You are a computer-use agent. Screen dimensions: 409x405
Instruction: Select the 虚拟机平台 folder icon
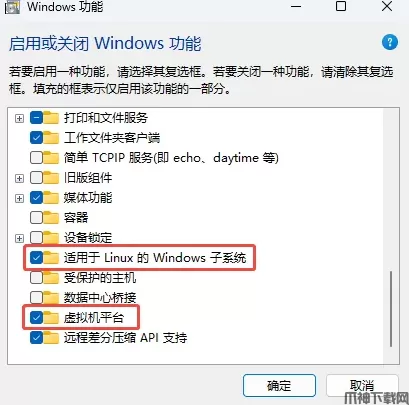(x=51, y=318)
